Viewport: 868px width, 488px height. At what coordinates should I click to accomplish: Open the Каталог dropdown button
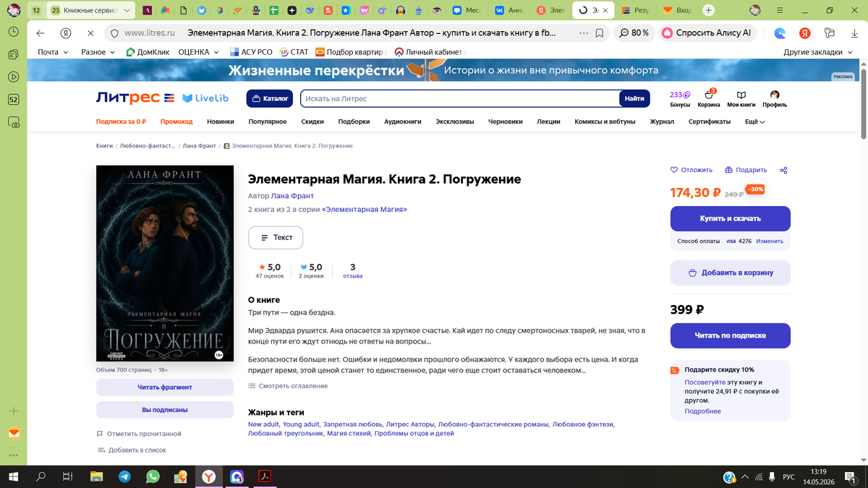[269, 98]
